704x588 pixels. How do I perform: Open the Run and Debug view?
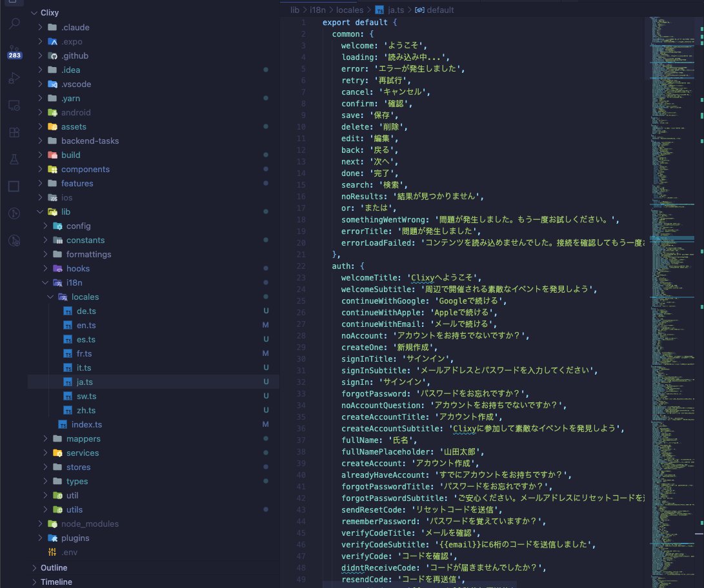click(14, 78)
